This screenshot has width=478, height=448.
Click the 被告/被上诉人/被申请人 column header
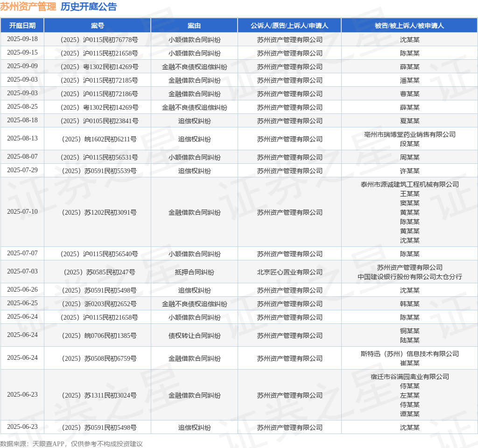[409, 26]
